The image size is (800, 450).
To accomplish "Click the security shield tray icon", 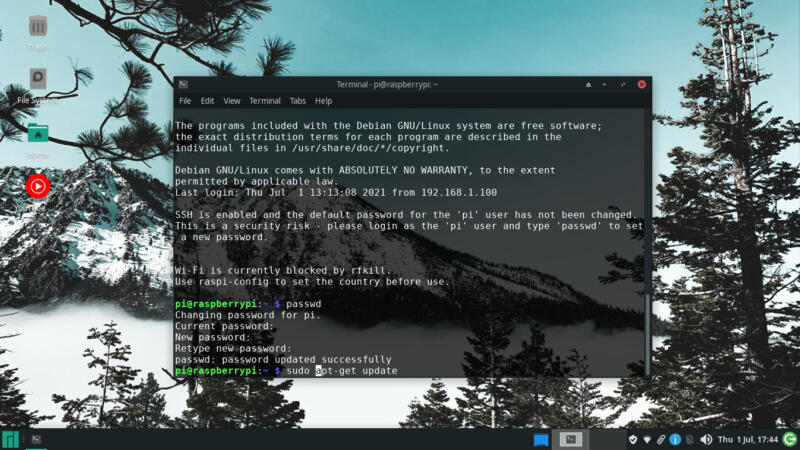I will pyautogui.click(x=633, y=439).
